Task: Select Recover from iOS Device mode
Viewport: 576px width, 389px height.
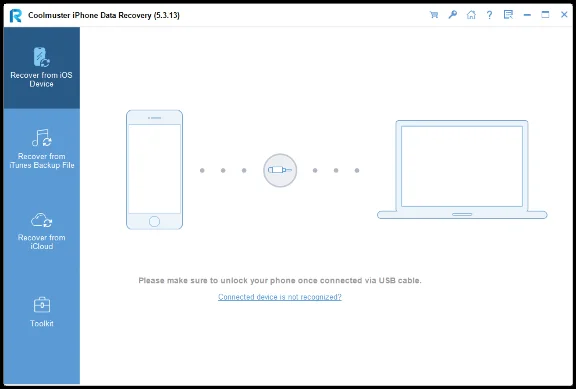Action: point(42,68)
